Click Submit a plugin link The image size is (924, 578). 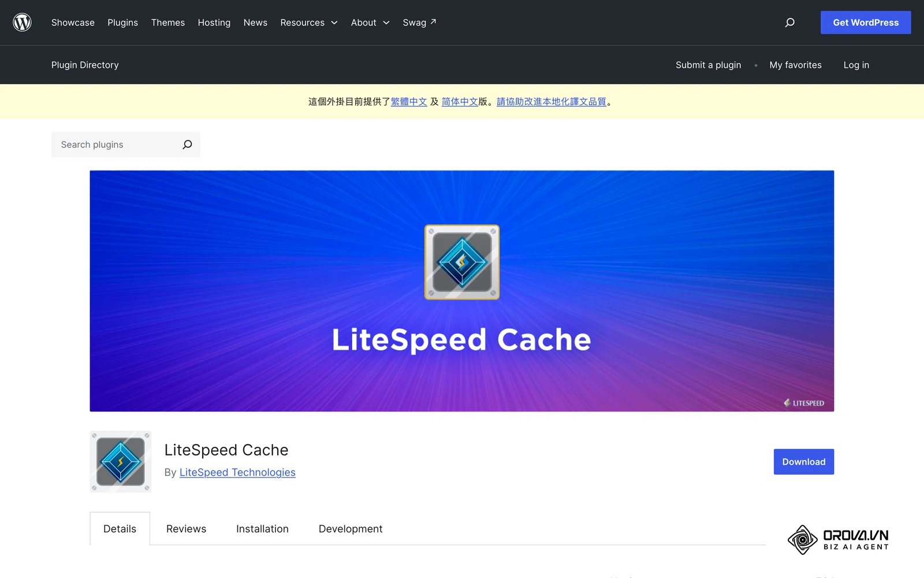coord(708,65)
